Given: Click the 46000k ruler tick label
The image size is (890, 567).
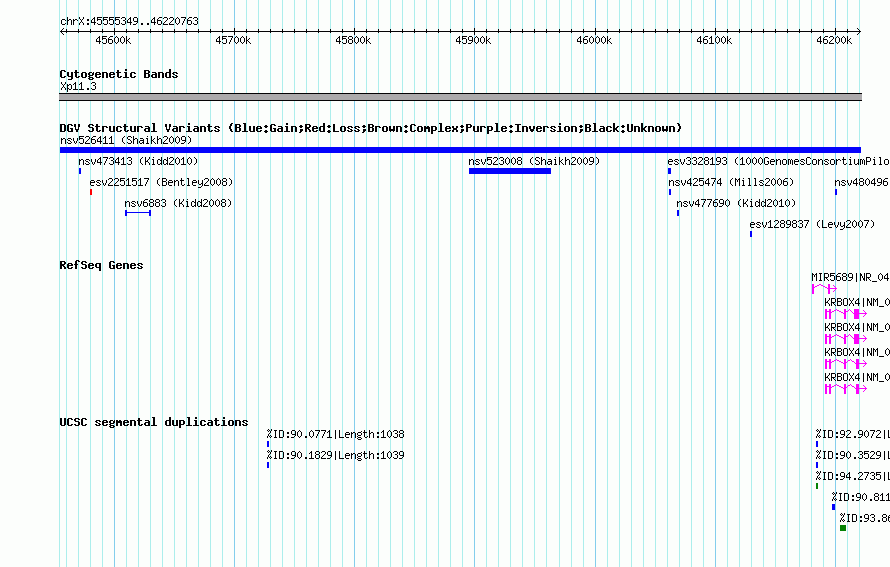Looking at the screenshot, I should (x=594, y=40).
